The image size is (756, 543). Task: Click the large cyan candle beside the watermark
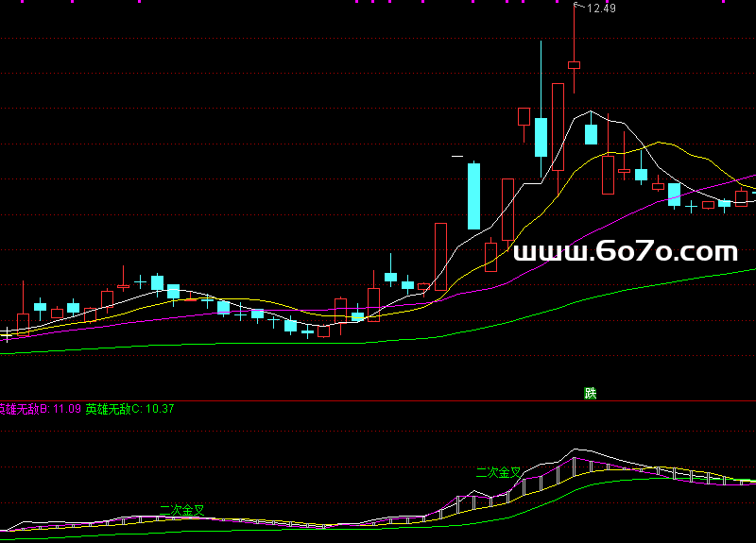[x=473, y=196]
